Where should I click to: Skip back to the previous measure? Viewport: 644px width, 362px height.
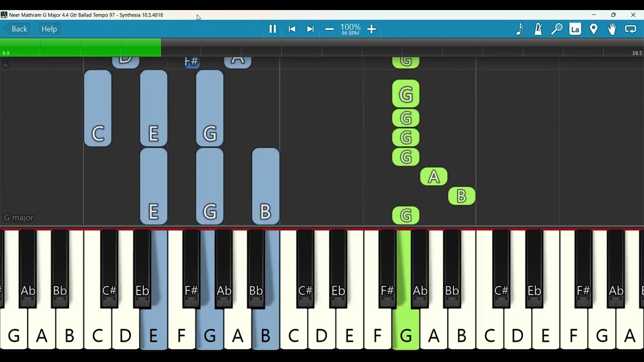292,29
